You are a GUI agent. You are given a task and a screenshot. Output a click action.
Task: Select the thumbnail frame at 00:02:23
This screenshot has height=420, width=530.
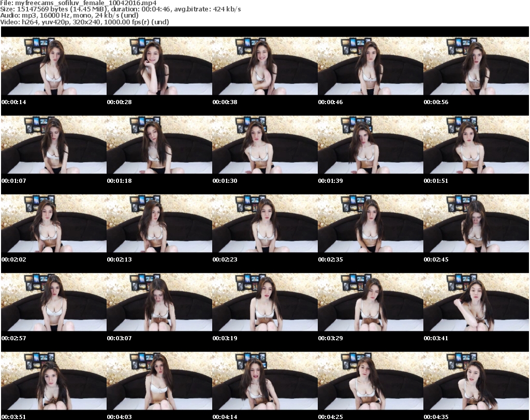click(265, 224)
